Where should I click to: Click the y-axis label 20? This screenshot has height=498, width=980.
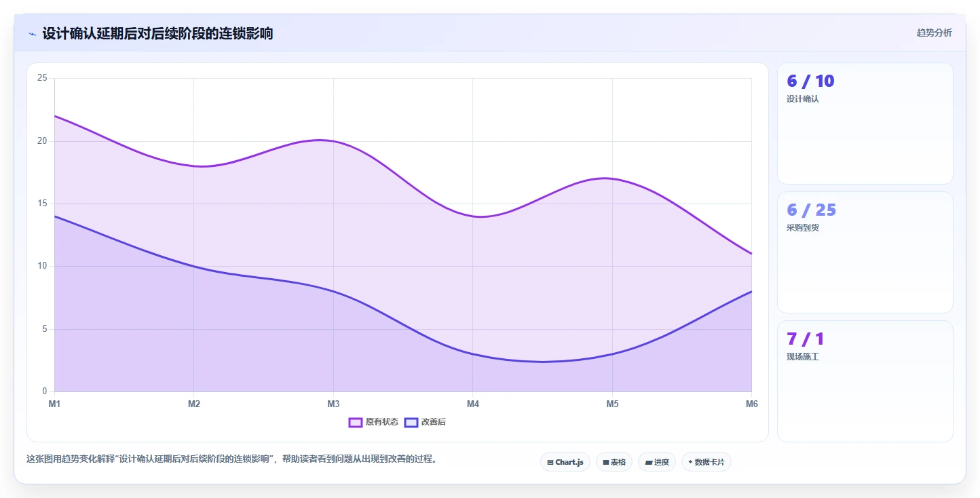pos(42,141)
